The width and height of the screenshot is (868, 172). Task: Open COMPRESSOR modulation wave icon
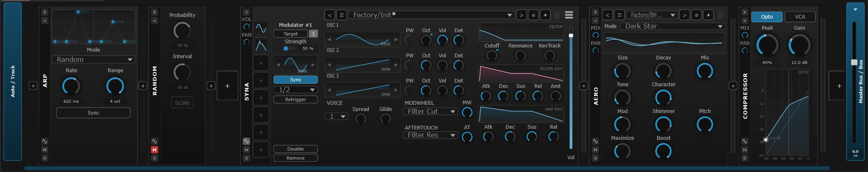(x=744, y=141)
